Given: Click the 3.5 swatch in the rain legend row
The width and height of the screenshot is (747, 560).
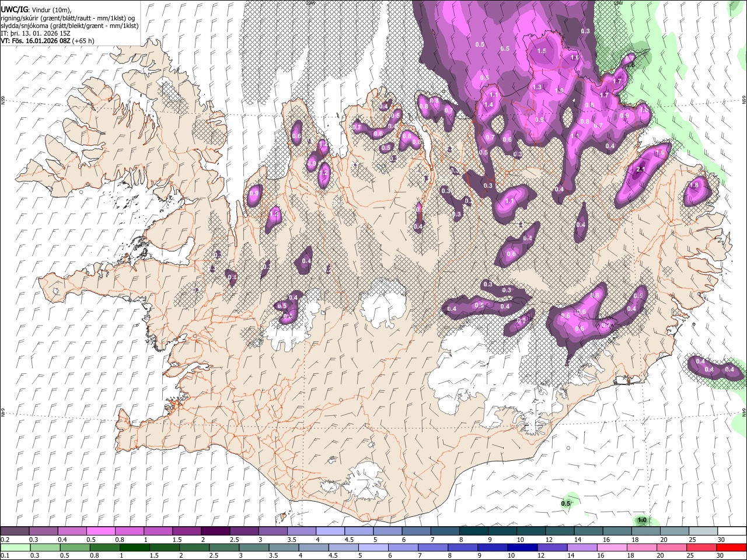Looking at the screenshot, I should click(x=283, y=547).
